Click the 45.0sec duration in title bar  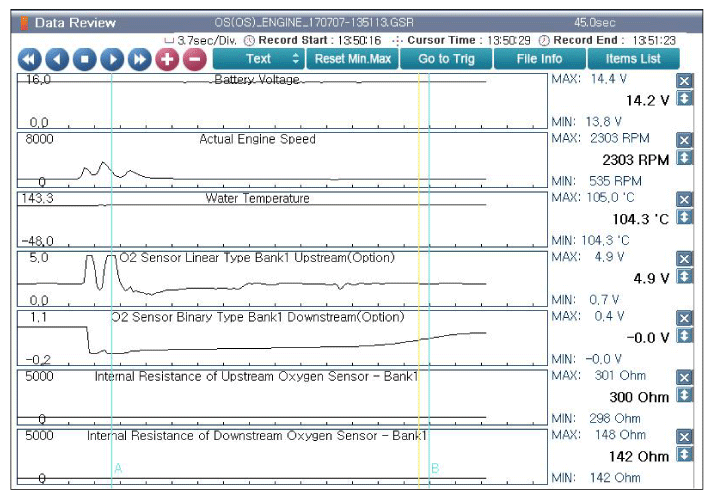point(594,23)
